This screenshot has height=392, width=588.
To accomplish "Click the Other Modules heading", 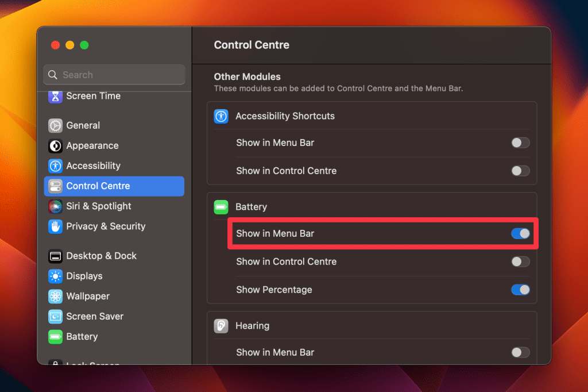I will (247, 77).
